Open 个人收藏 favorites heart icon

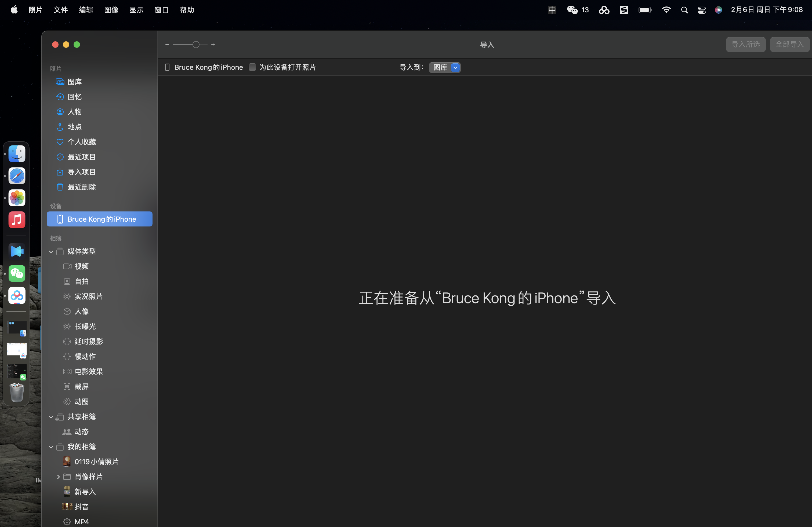[60, 142]
